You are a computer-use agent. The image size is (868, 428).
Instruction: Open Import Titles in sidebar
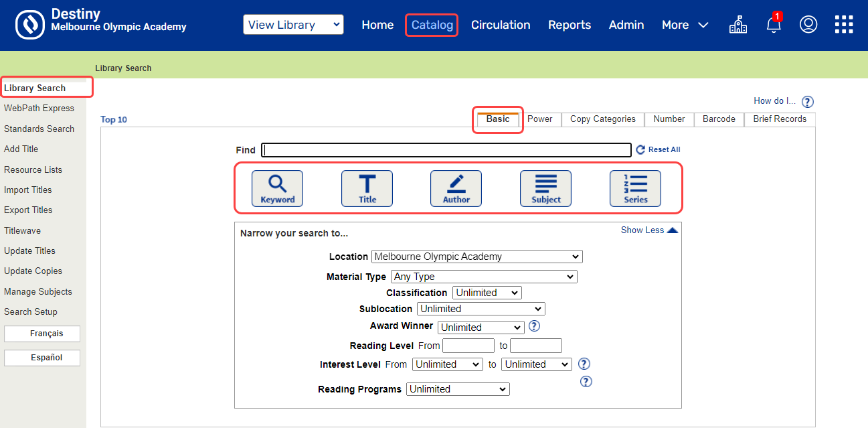click(28, 190)
